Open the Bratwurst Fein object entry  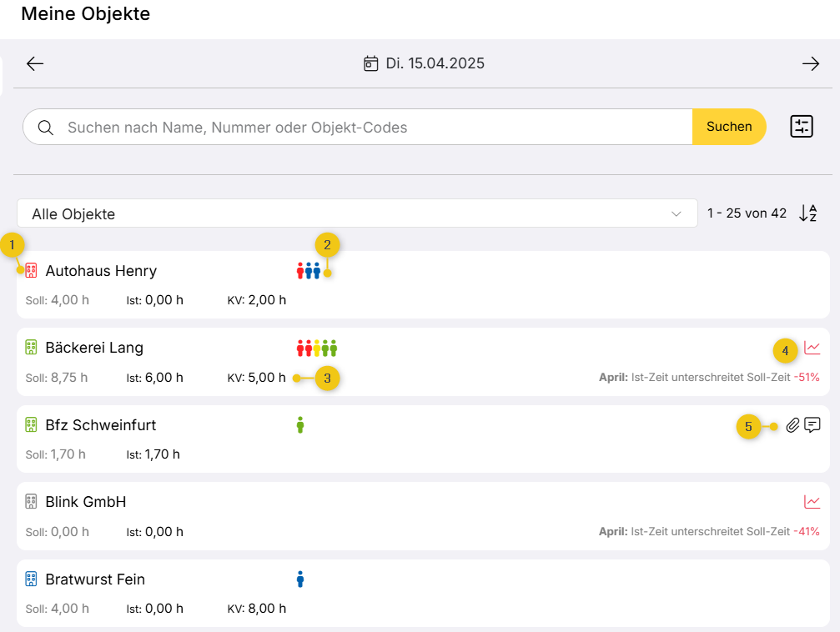click(95, 579)
